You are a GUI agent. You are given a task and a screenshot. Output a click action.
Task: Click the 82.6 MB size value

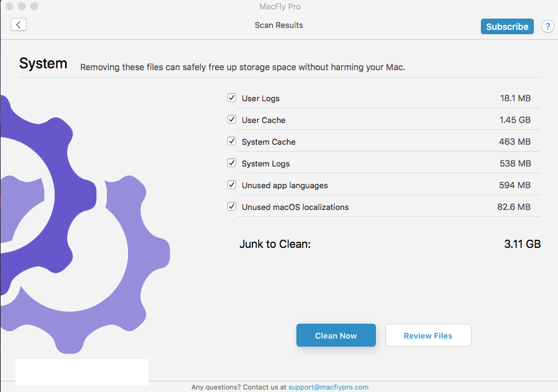514,207
